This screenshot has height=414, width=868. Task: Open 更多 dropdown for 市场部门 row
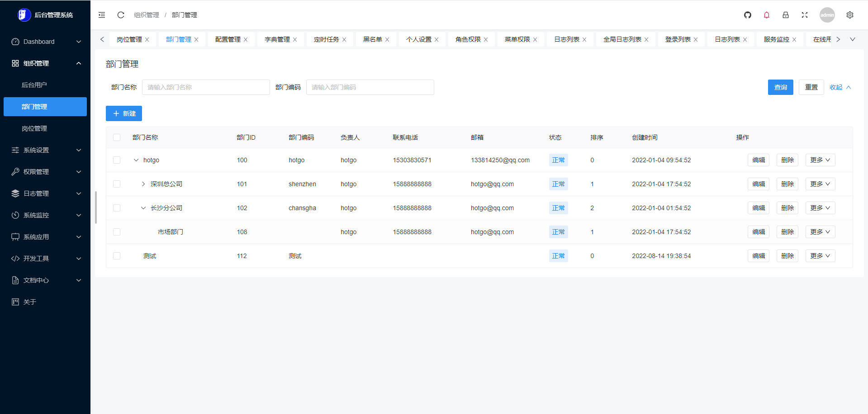(x=820, y=232)
